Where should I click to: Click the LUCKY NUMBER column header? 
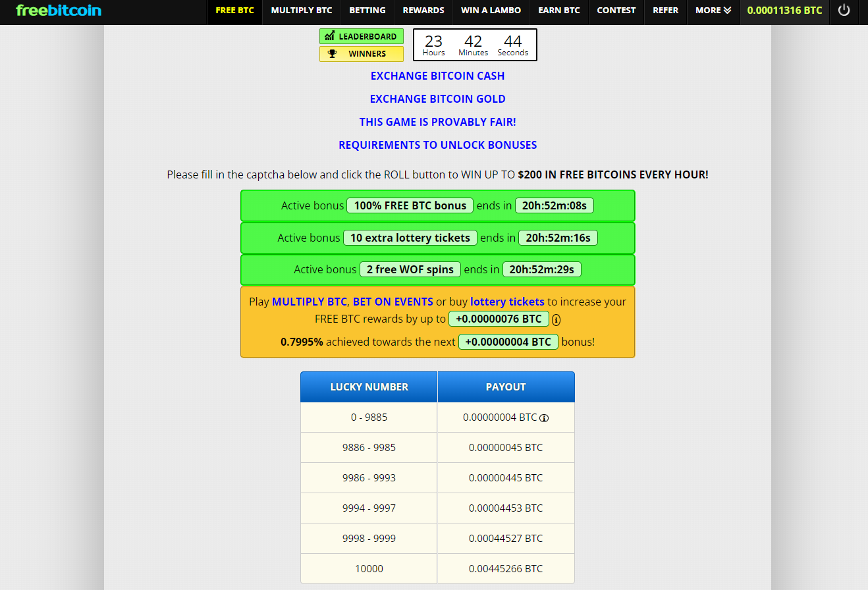point(369,387)
